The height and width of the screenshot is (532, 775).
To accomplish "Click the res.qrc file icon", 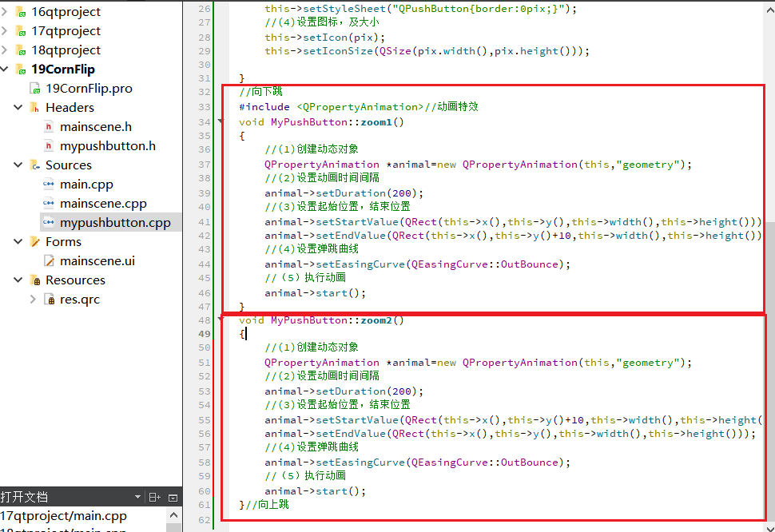I will (x=49, y=300).
